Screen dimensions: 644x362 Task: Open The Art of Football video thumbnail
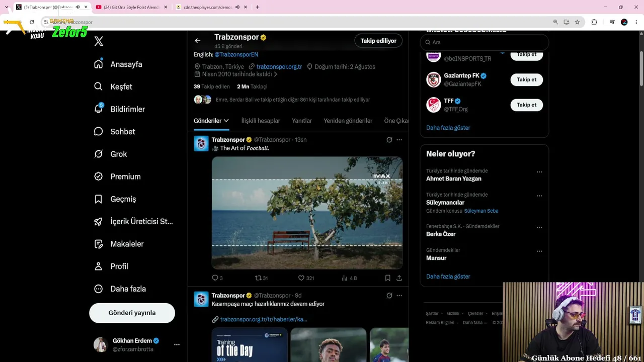[307, 213]
